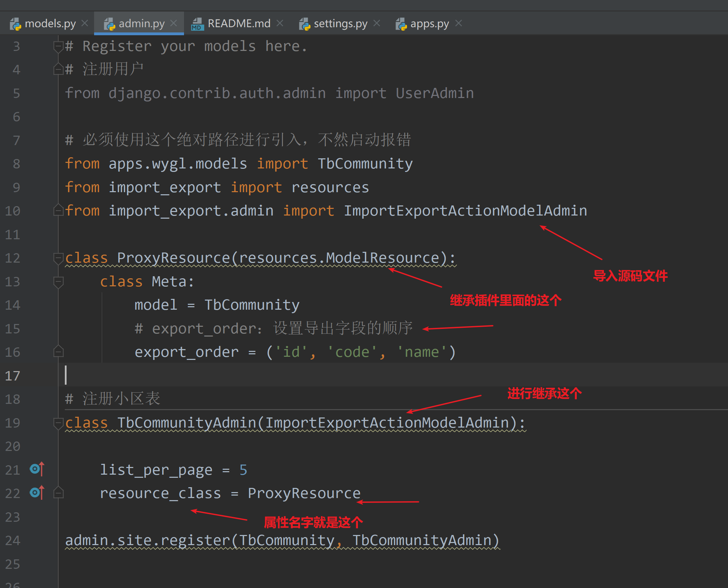Click 'list_per_page' on line 21
Viewport: 728px width, 588px height.
[156, 470]
